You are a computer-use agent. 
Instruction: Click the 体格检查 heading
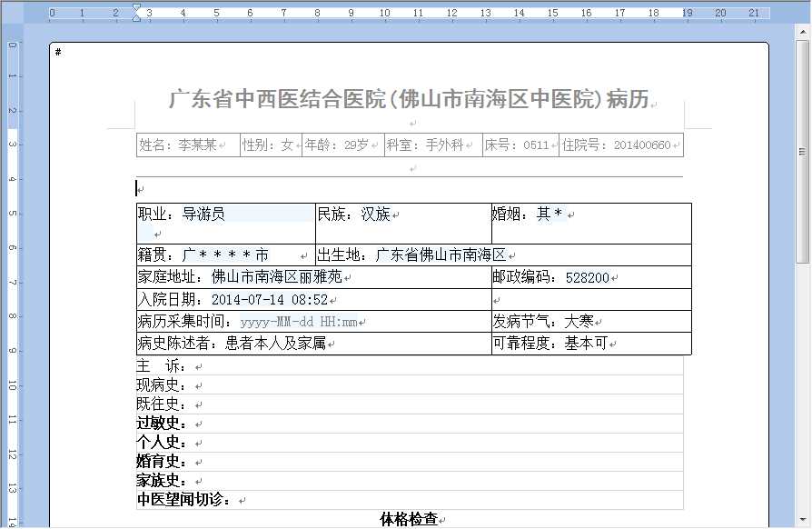pyautogui.click(x=409, y=519)
